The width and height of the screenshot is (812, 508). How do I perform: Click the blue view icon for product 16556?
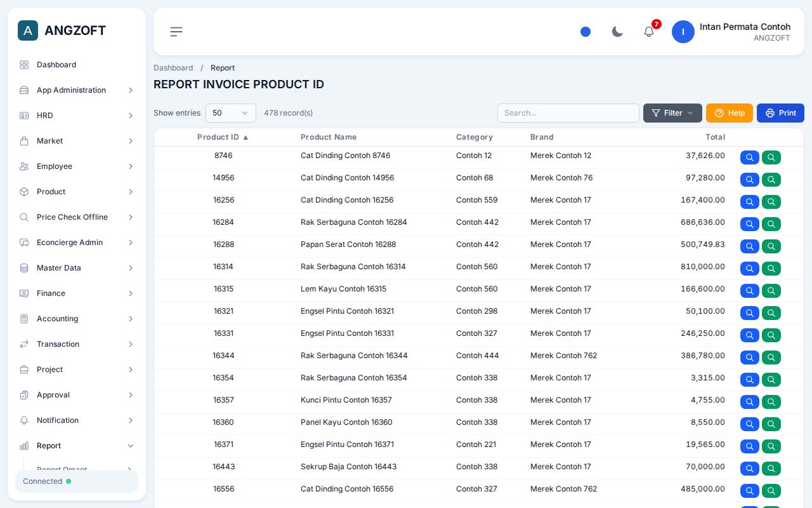coord(750,491)
